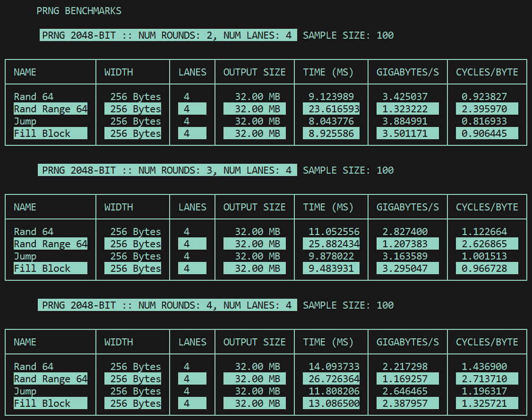This screenshot has width=532, height=420.
Task: Click SAMPLE SIZE: 100 beside the rounds 2 header
Action: point(348,35)
